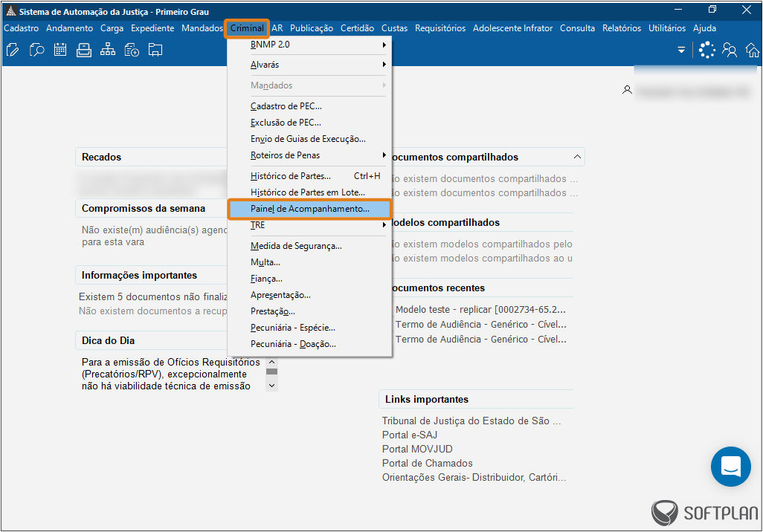Choose Pecuniária - Espécie menu item
This screenshot has width=763, height=532.
tap(309, 328)
